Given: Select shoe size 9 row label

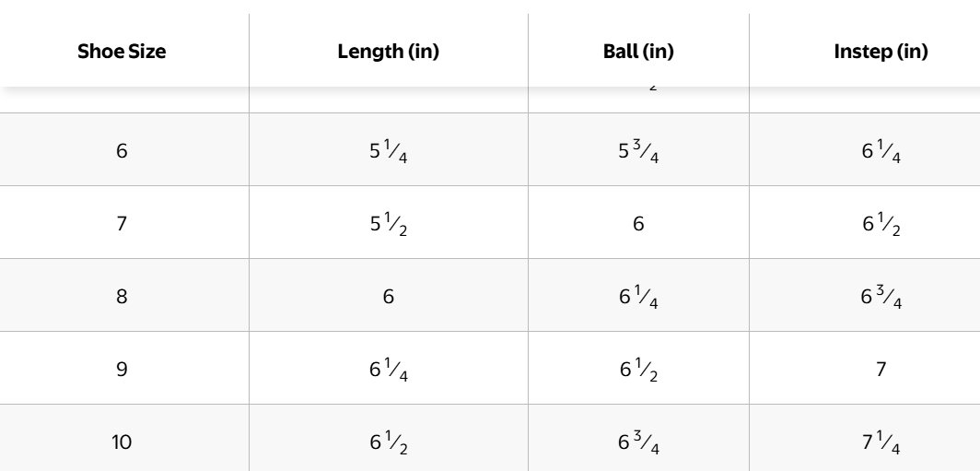Looking at the screenshot, I should pos(122,369).
